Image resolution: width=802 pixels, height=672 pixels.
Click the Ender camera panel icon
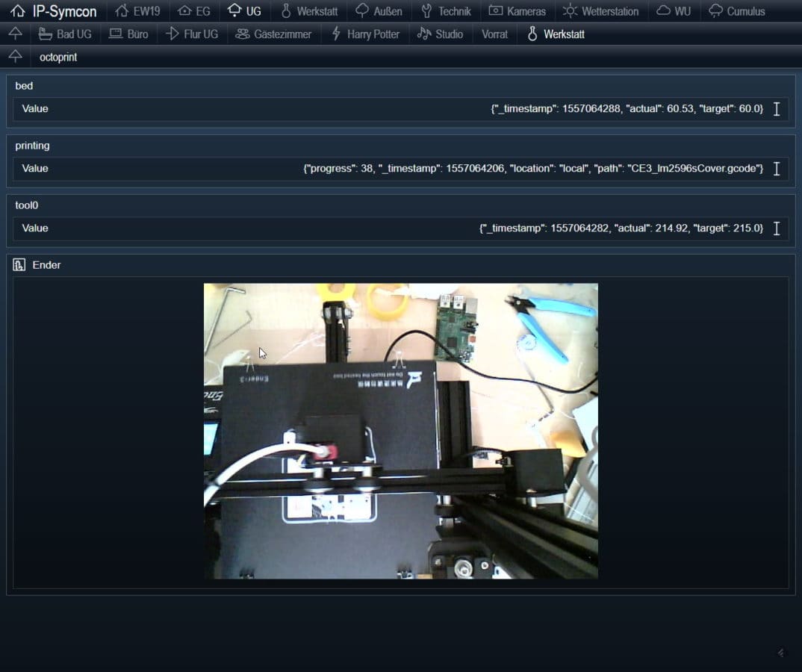pos(19,265)
